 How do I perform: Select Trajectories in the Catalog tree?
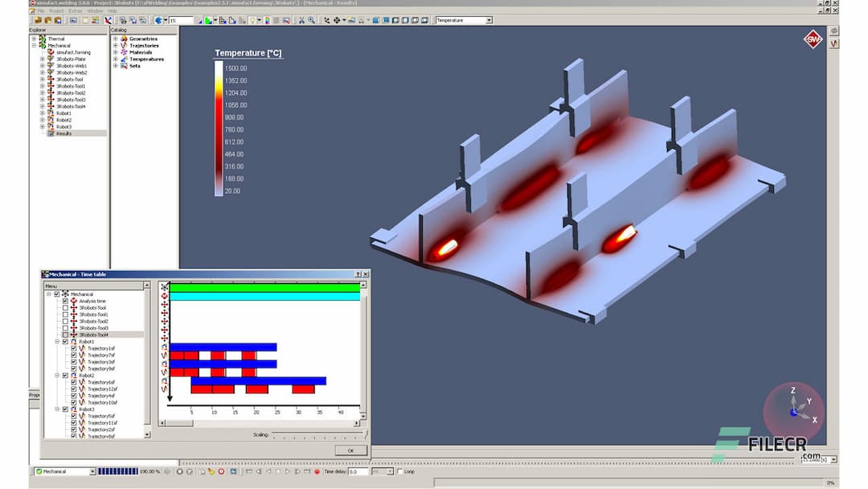(x=145, y=45)
